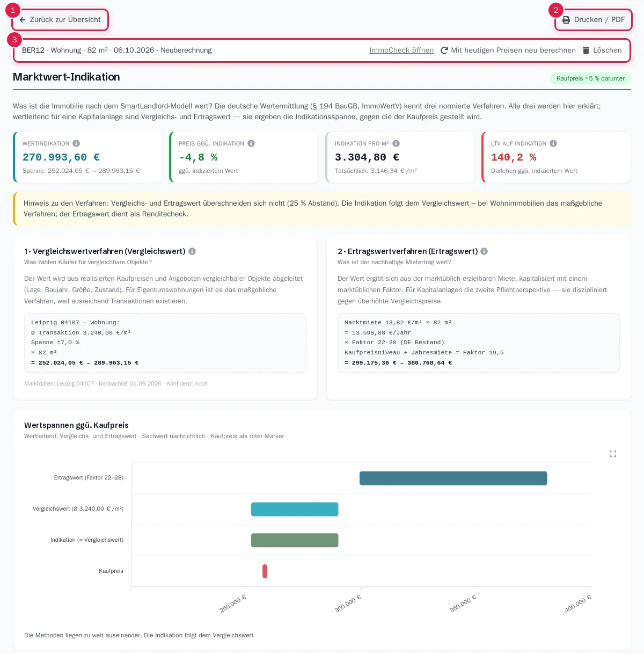
Task: Open the ImmoCheck öffnen link
Action: coord(401,50)
